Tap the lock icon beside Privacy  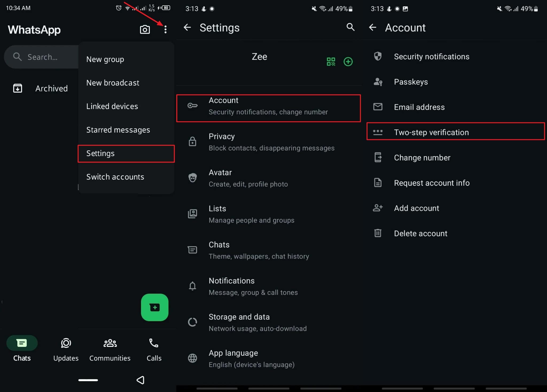192,141
